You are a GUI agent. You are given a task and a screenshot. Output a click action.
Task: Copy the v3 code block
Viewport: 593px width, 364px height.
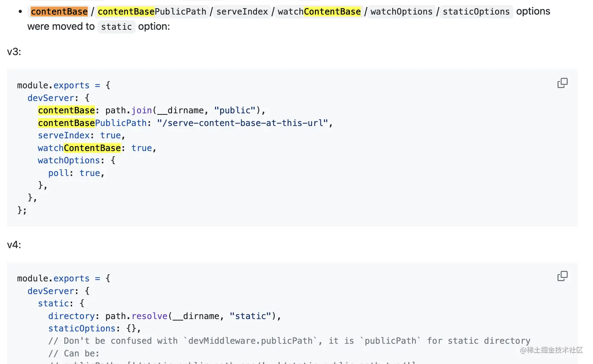[x=562, y=83]
